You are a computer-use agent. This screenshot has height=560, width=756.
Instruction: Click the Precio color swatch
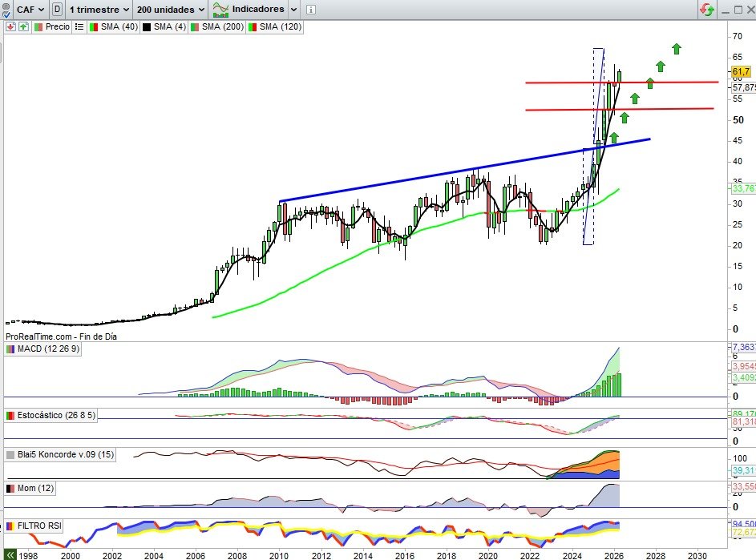pyautogui.click(x=38, y=27)
